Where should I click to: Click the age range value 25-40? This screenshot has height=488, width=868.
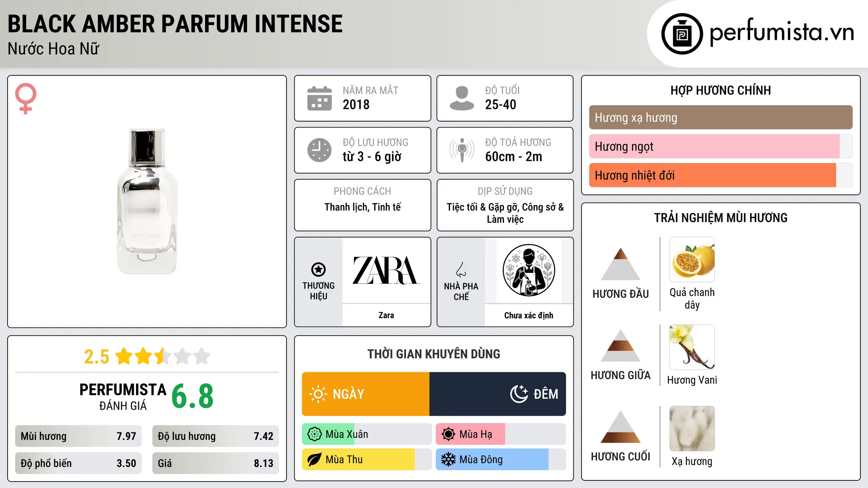[501, 104]
